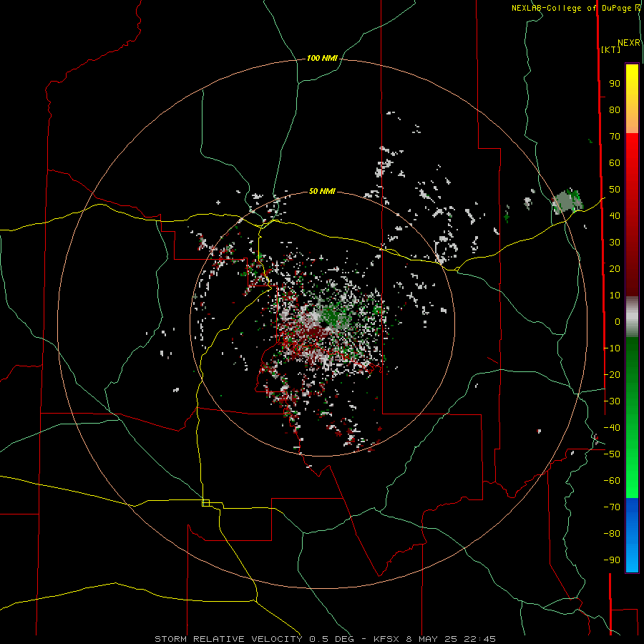
Task: Click the 0 knot value on the scale
Action: 618,321
